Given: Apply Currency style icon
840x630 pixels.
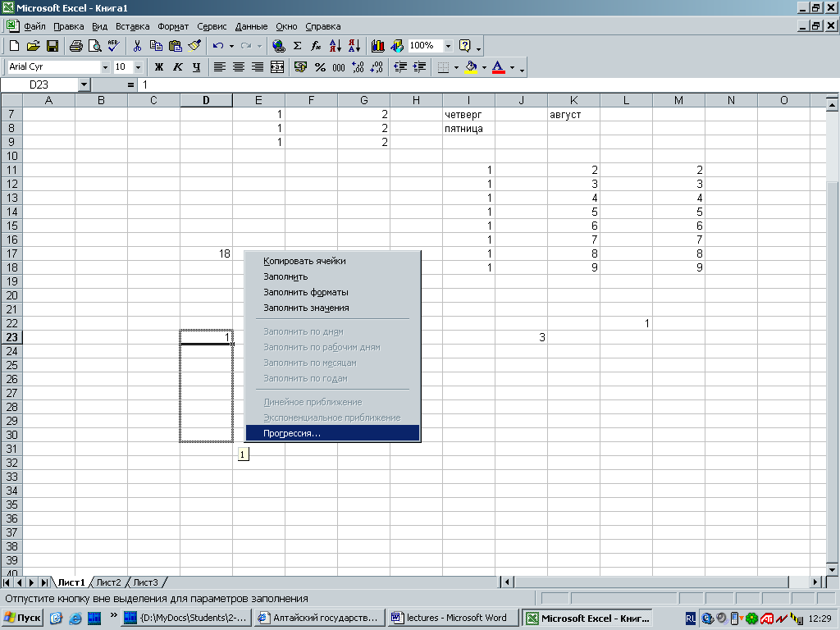Looking at the screenshot, I should (x=300, y=67).
